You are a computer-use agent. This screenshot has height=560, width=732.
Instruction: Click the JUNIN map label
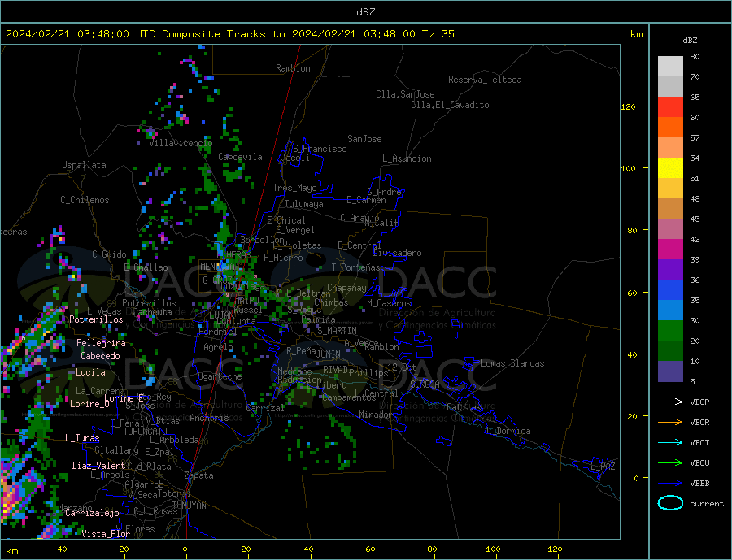click(329, 354)
